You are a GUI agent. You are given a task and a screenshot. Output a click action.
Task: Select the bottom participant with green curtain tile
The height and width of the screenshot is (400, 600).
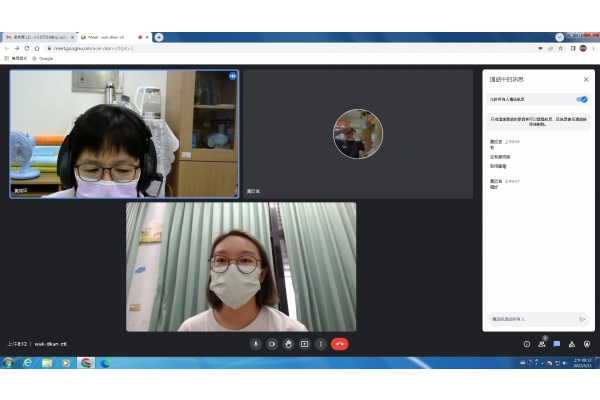241,267
